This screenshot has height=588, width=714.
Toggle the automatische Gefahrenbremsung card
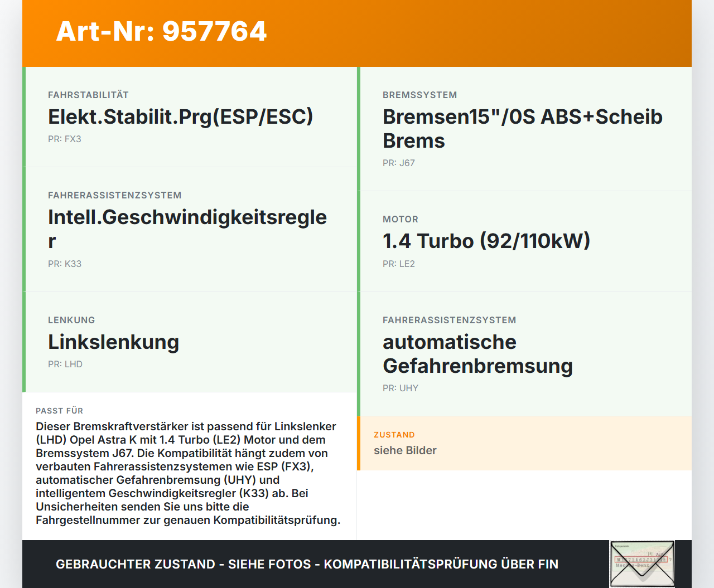[x=524, y=353]
